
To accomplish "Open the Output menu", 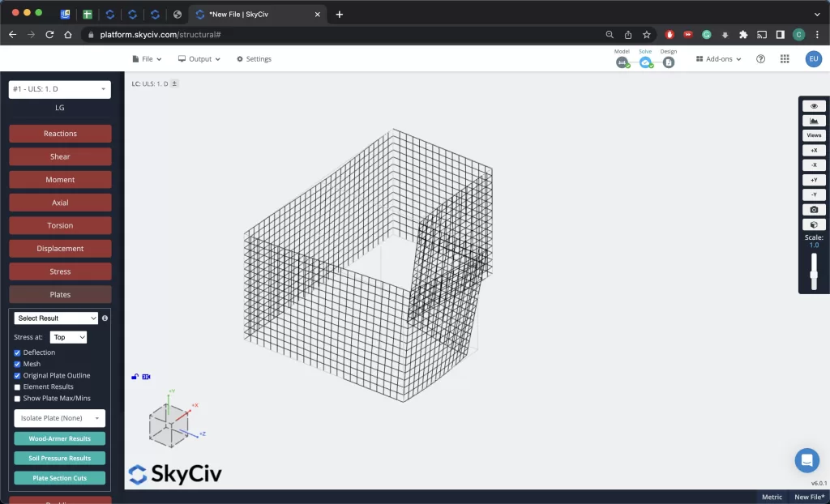I will point(199,59).
